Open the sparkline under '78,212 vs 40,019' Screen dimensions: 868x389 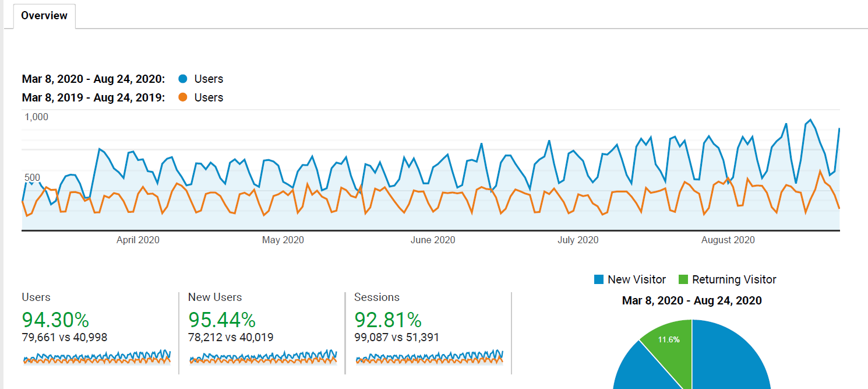[x=263, y=356]
